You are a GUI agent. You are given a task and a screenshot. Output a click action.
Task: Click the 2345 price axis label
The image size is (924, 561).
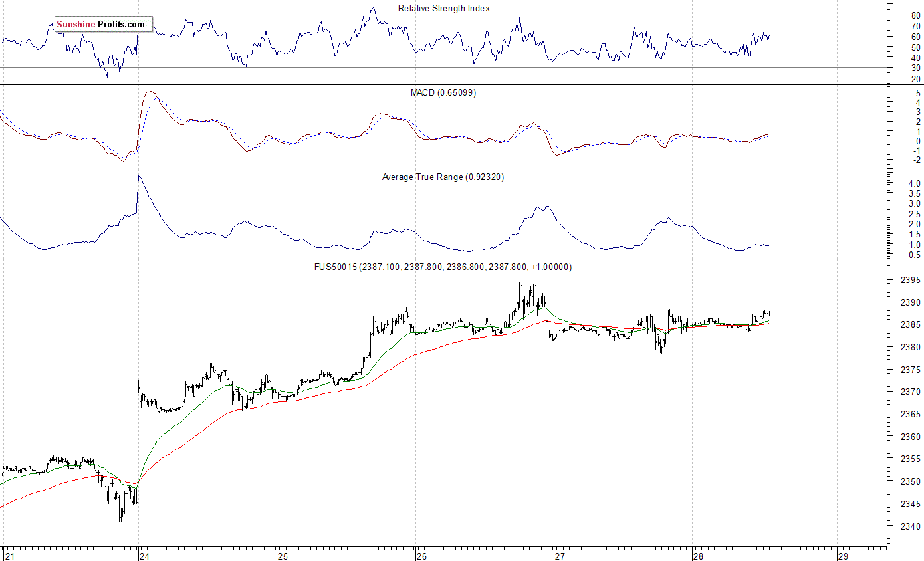pos(910,505)
